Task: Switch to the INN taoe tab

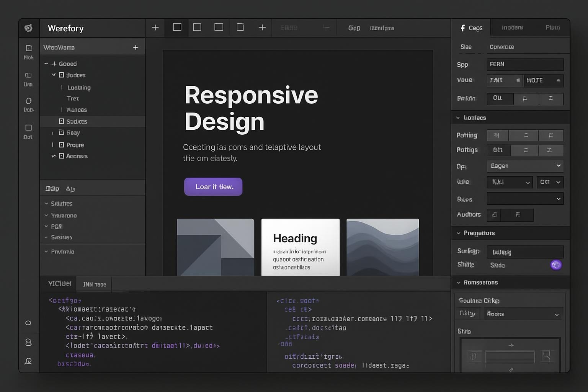Action: click(x=95, y=284)
